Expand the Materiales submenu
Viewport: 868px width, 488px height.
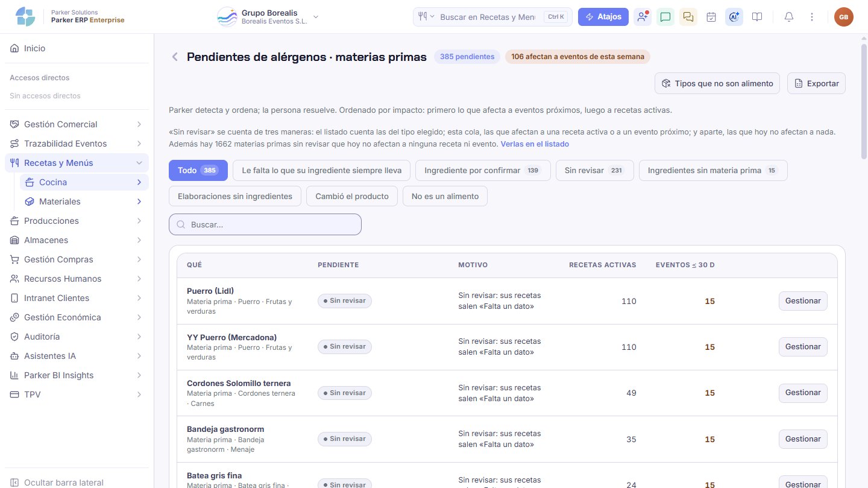pos(84,201)
